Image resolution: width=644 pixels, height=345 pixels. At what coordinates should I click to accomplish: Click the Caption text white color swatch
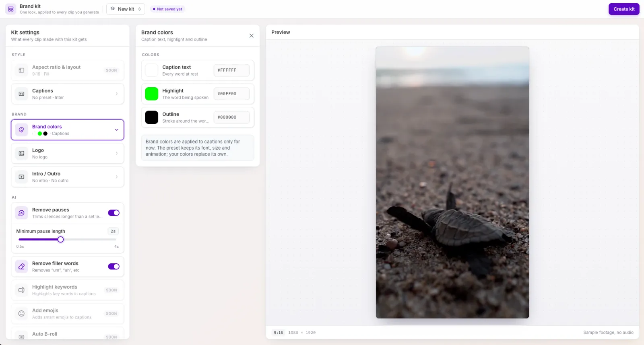[152, 70]
